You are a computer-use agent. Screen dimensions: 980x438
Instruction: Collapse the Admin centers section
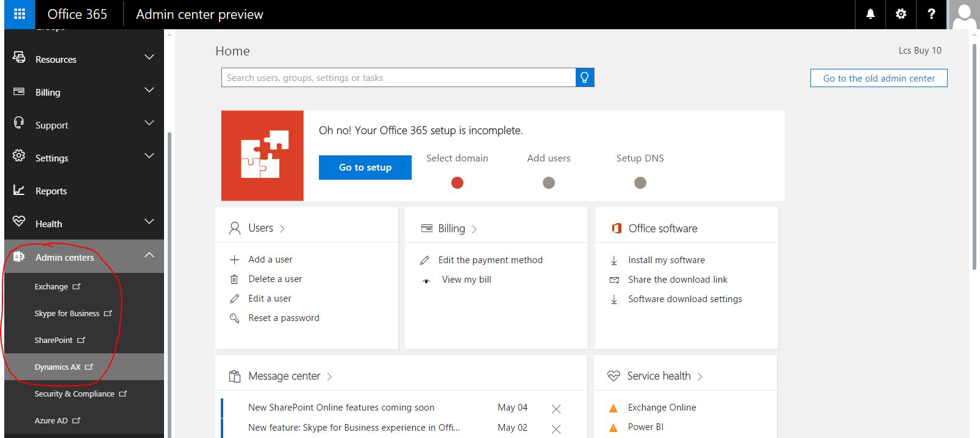149,256
